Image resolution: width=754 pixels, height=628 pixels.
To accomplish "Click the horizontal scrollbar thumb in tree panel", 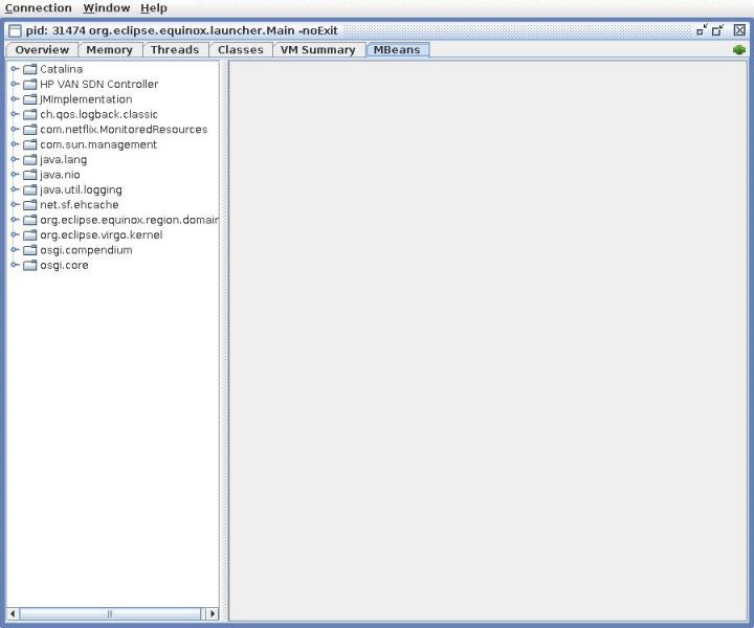I will point(110,614).
